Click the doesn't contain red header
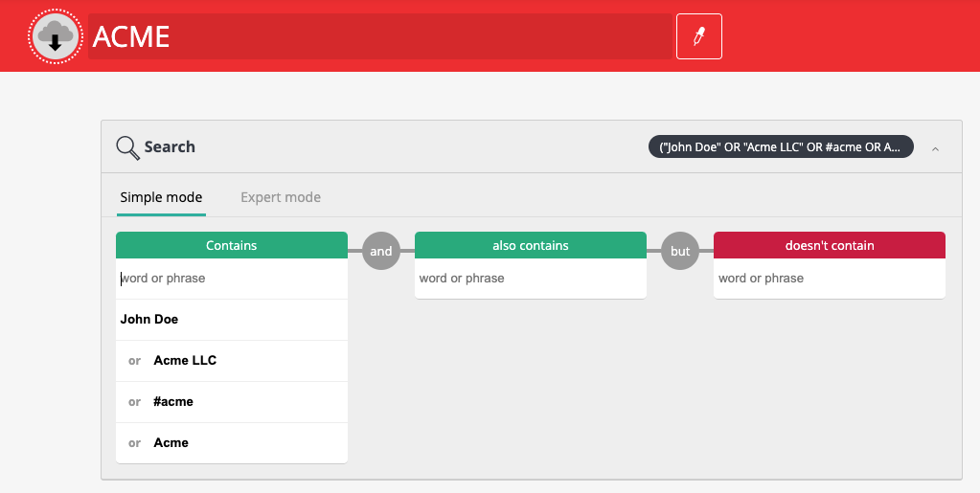This screenshot has height=493, width=980. click(x=830, y=245)
